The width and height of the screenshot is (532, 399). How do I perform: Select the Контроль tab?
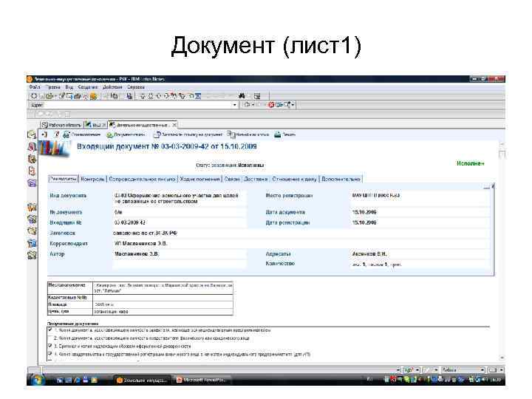[92, 179]
